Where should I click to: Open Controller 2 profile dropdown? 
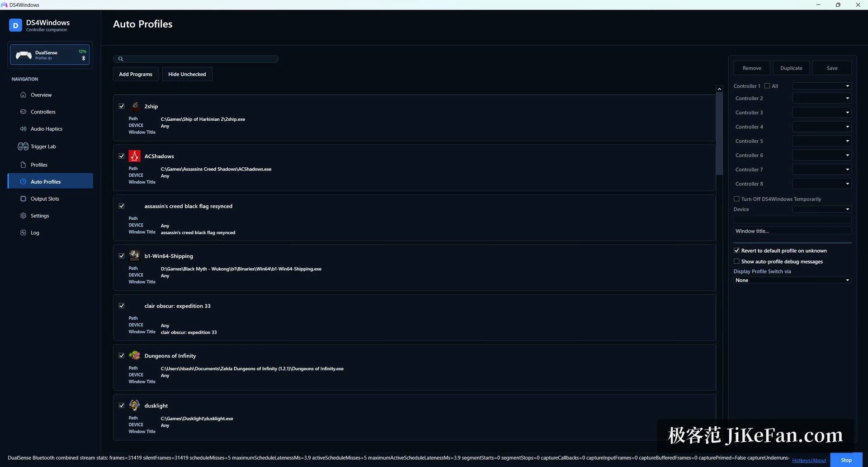click(x=822, y=98)
